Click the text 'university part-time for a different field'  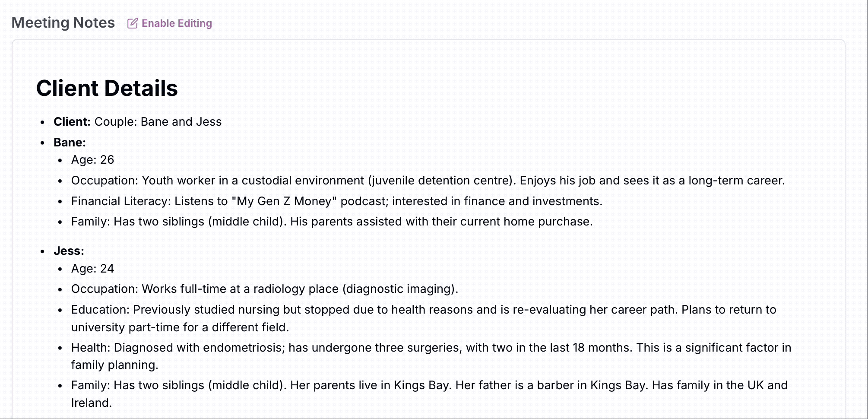pos(178,327)
